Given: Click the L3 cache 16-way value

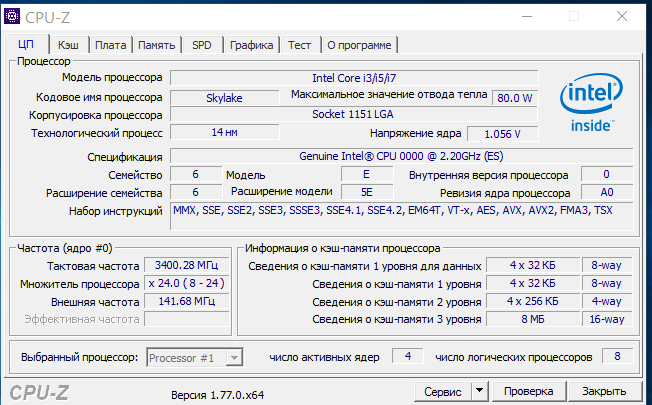Looking at the screenshot, I should click(x=607, y=319).
